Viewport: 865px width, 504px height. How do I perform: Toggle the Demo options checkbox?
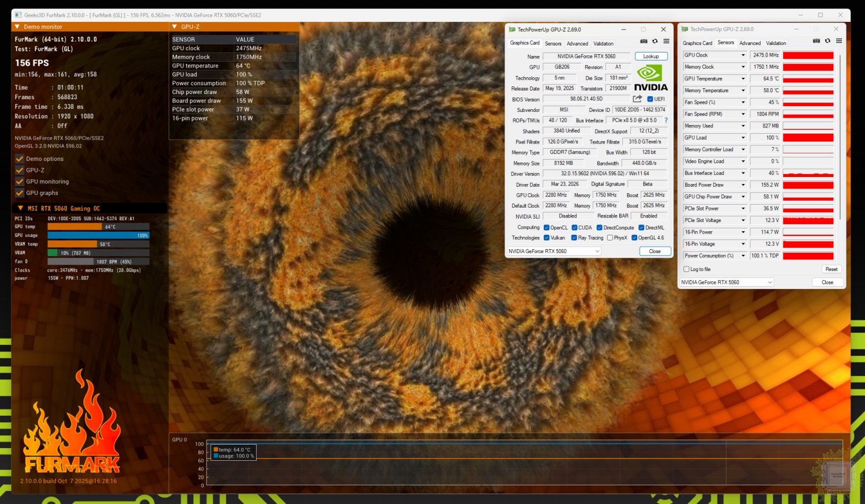tap(20, 159)
